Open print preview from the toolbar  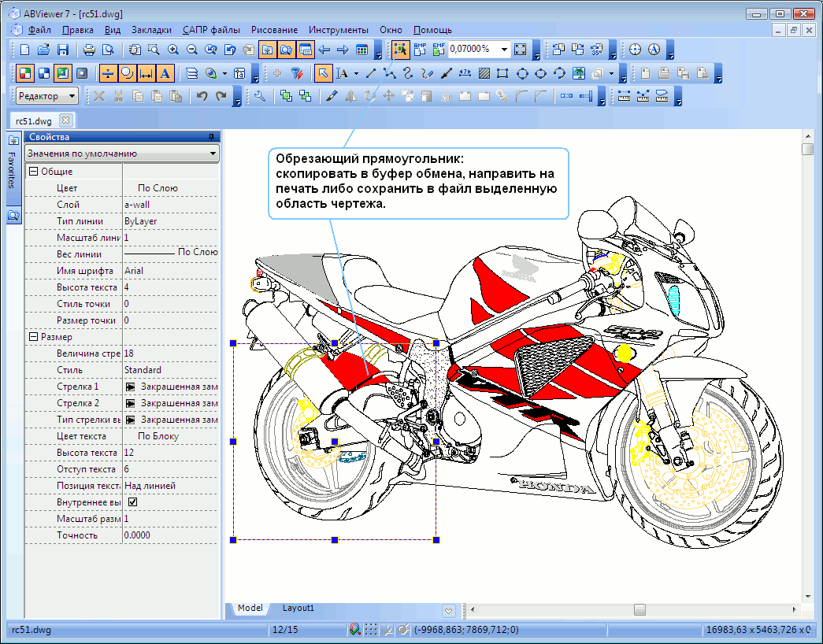pyautogui.click(x=108, y=50)
